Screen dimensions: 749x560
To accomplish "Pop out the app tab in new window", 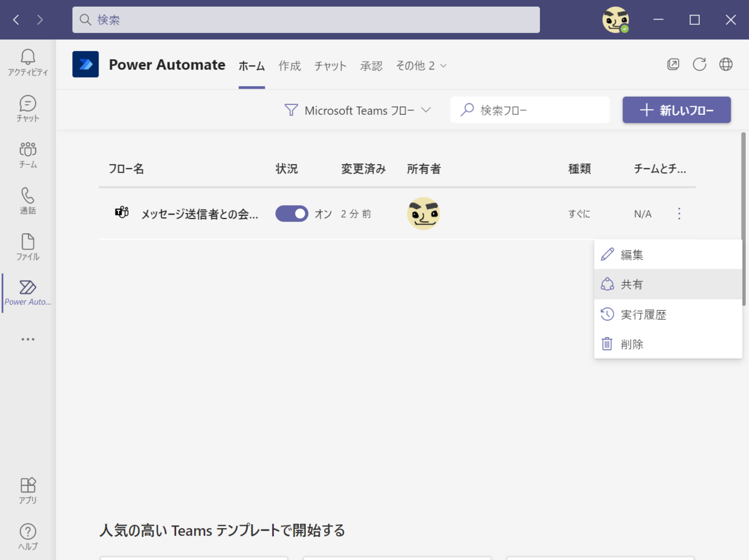I will 673,64.
